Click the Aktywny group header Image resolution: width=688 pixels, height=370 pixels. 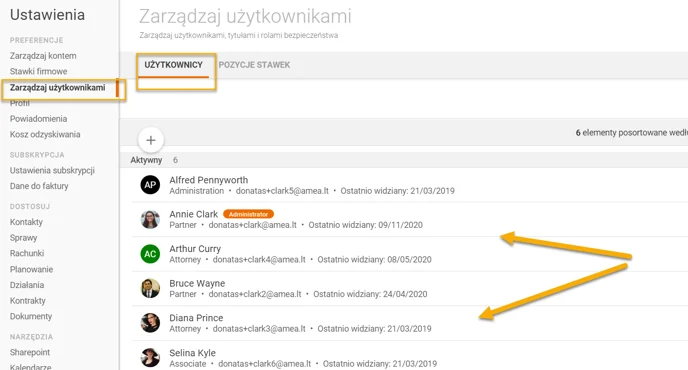click(146, 160)
